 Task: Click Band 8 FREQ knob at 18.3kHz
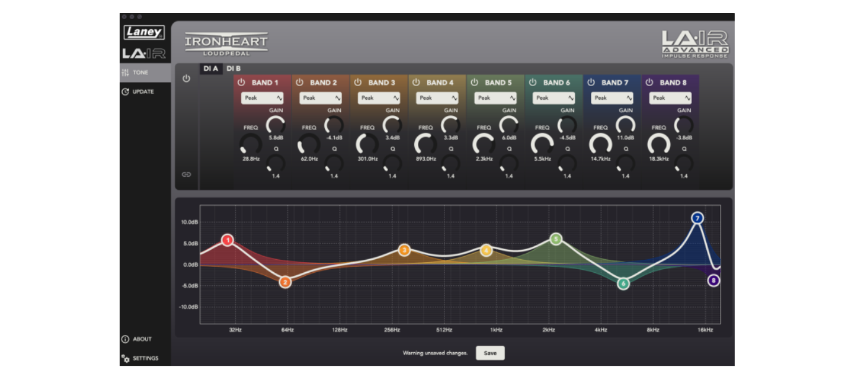(x=658, y=144)
